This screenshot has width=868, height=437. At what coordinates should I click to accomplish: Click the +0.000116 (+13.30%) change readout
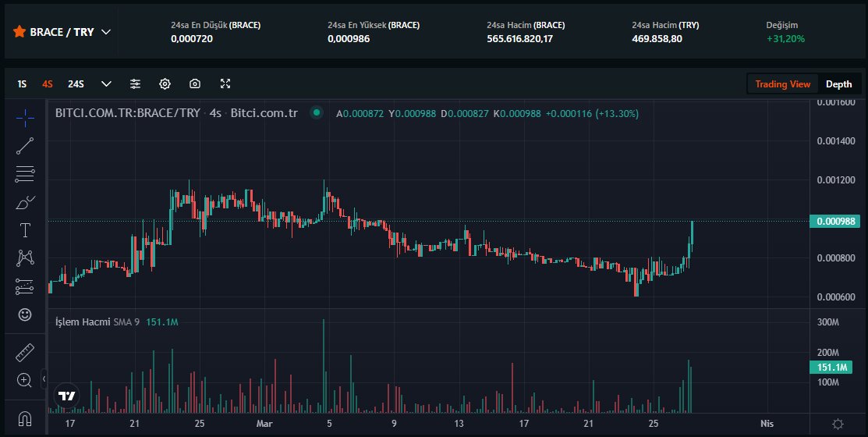[x=592, y=114]
